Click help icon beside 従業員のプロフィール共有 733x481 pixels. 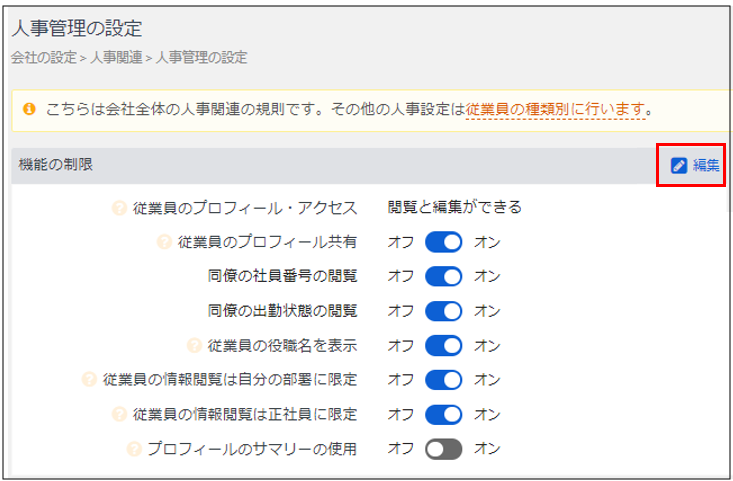[165, 242]
